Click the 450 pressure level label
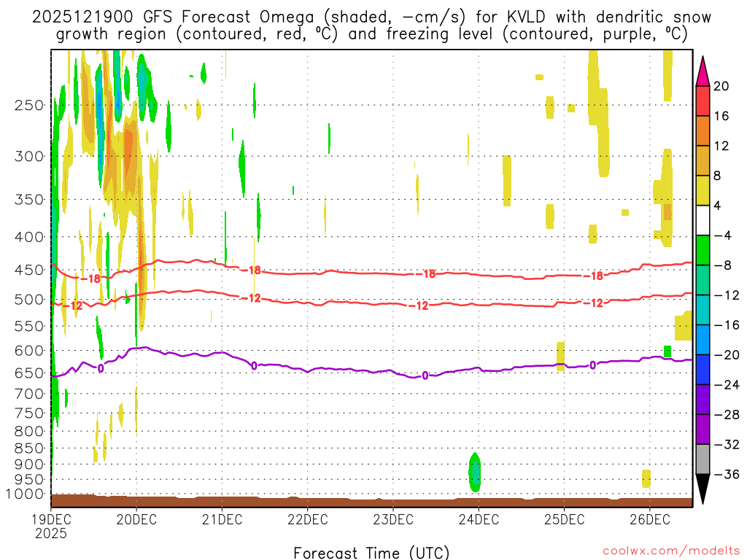This screenshot has width=747, height=560. [29, 270]
